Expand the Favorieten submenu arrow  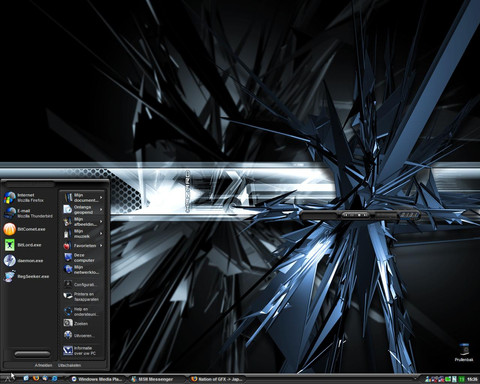pyautogui.click(x=101, y=246)
